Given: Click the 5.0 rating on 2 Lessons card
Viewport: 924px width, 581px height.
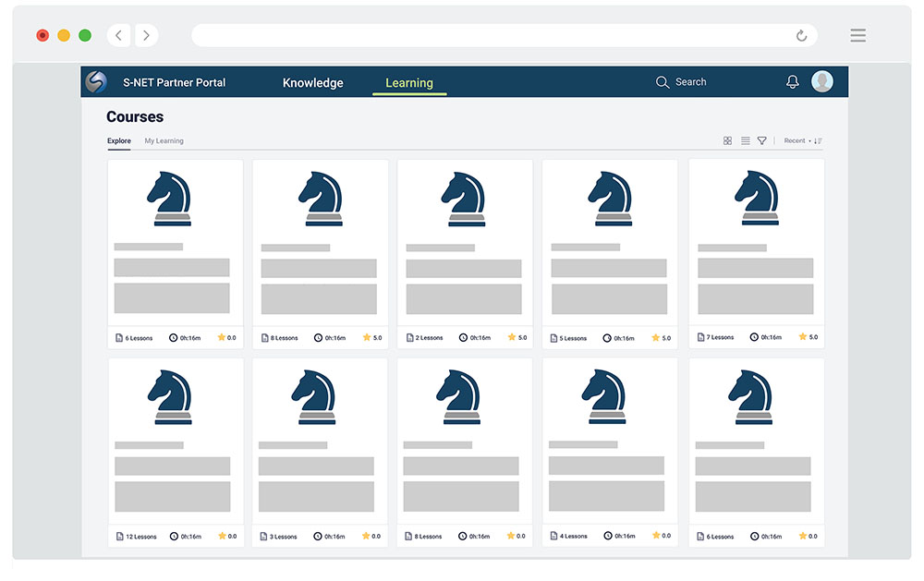Looking at the screenshot, I should click(523, 338).
